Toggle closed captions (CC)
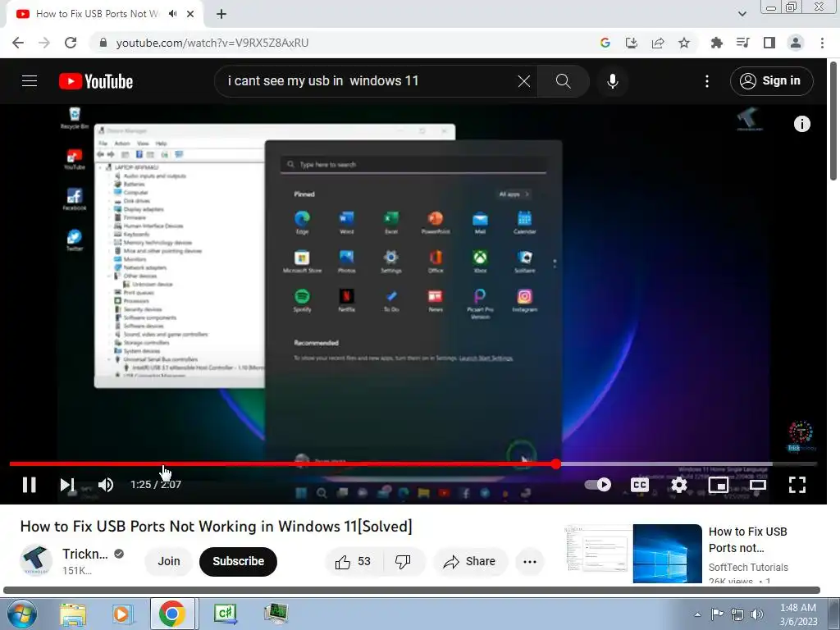Viewport: 840px width, 630px height. click(x=640, y=485)
